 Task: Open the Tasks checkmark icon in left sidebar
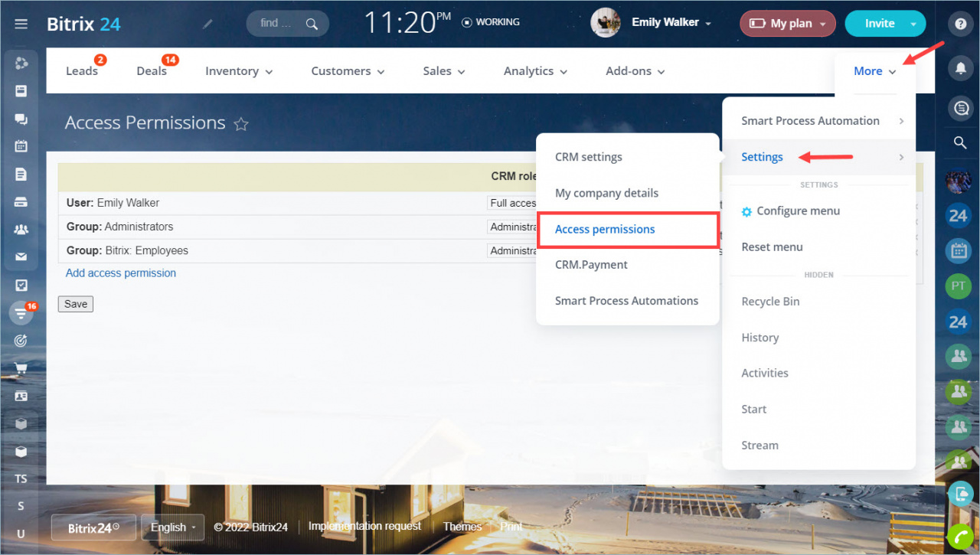[x=21, y=285]
